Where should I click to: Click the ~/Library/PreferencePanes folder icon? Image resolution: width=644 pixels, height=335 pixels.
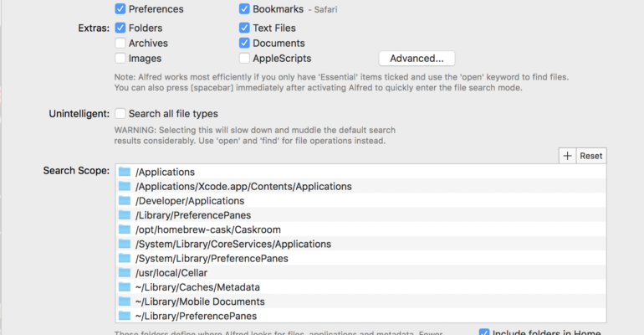click(x=125, y=316)
